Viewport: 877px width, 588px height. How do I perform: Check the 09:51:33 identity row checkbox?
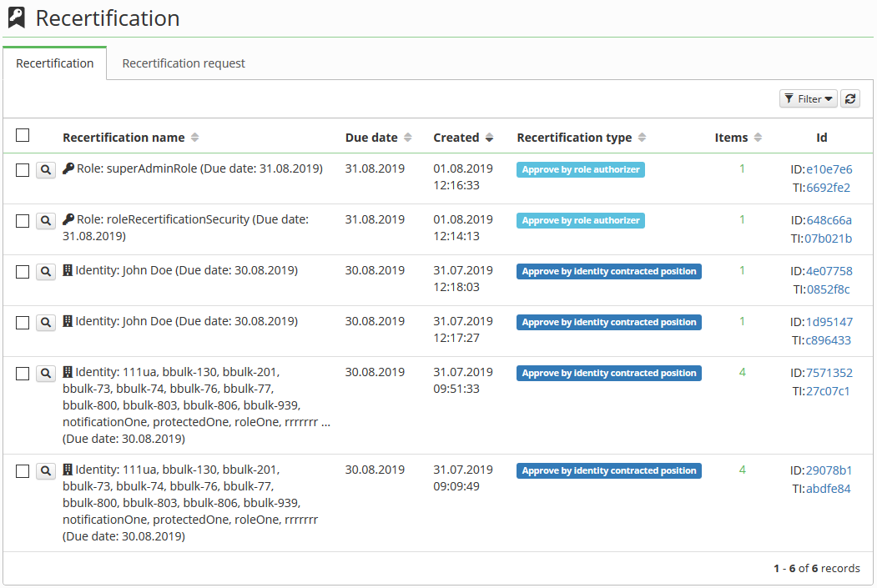(x=23, y=374)
